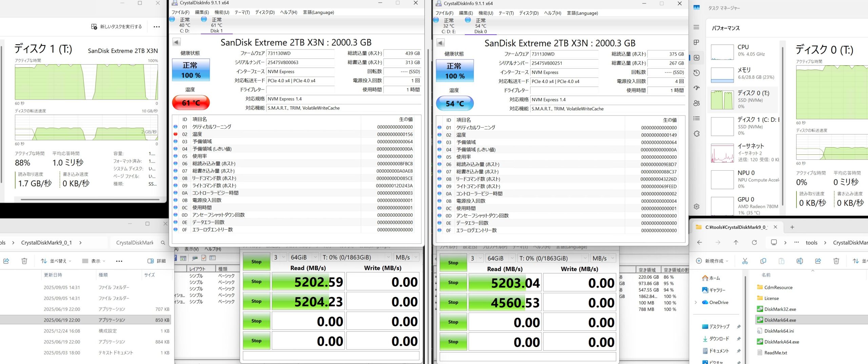868x364 pixels.
Task: Select the Disk 0 tab showing 54 °C
Action: coord(480,26)
